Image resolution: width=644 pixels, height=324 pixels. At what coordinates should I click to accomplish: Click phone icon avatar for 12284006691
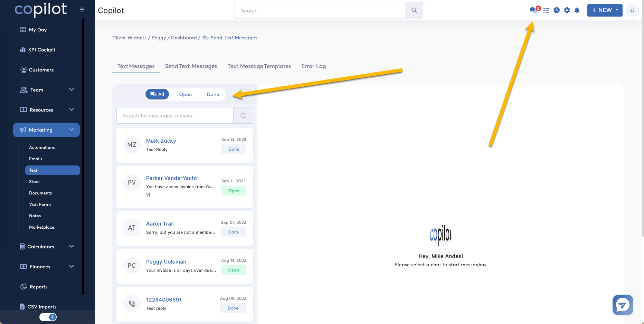132,304
